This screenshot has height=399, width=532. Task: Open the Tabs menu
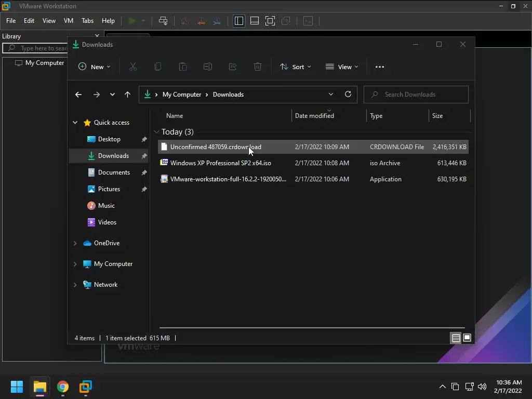coord(87,21)
